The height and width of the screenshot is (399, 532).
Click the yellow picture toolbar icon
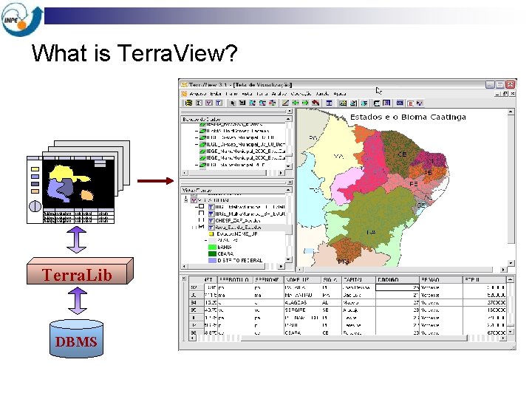tap(343, 103)
